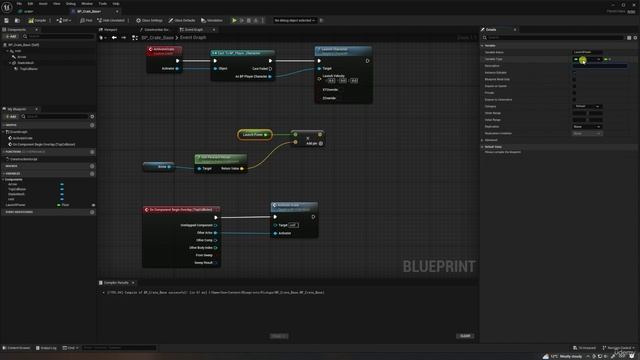This screenshot has width=640, height=360.
Task: Open Details panel settings gear
Action: click(635, 38)
